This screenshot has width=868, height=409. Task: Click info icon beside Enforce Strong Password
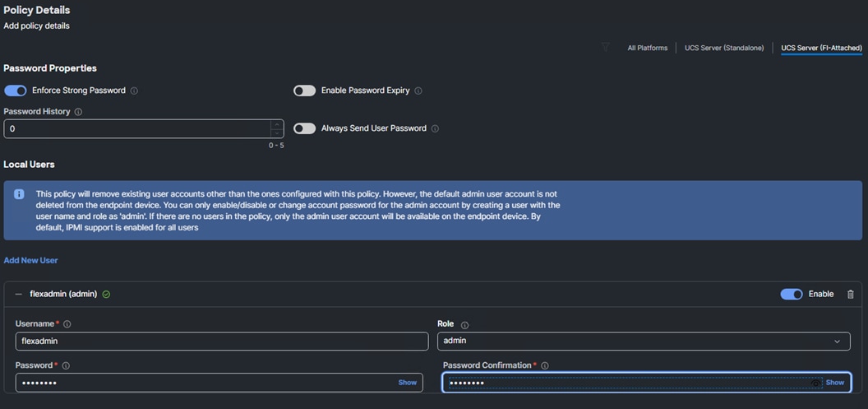coord(134,91)
